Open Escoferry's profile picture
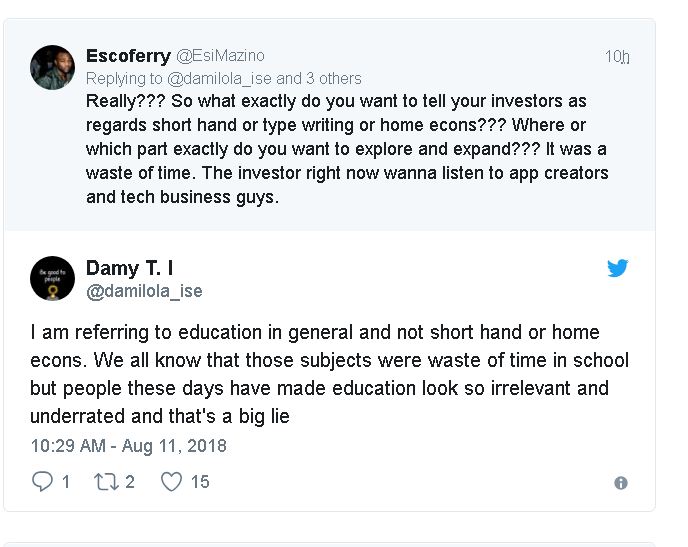 click(x=52, y=67)
